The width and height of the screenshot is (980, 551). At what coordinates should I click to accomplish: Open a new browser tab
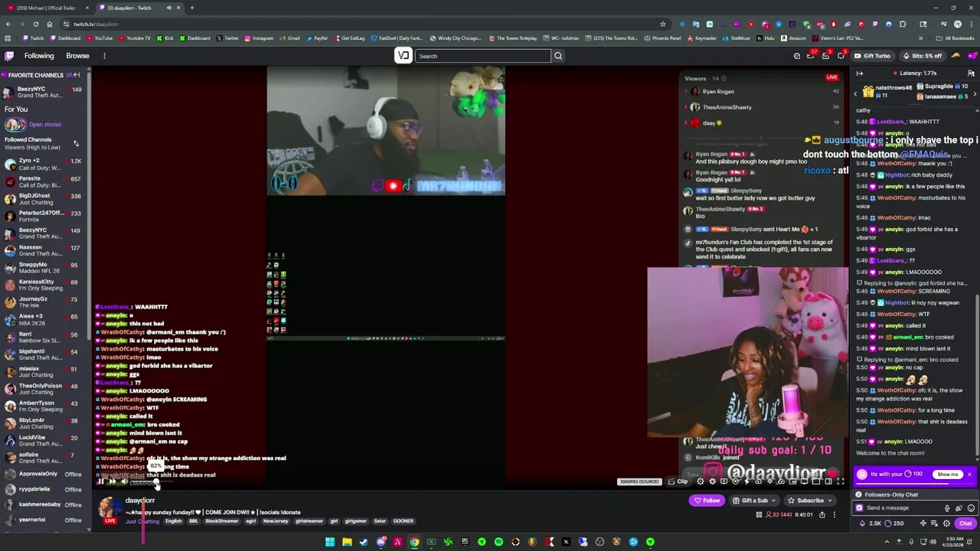click(192, 8)
